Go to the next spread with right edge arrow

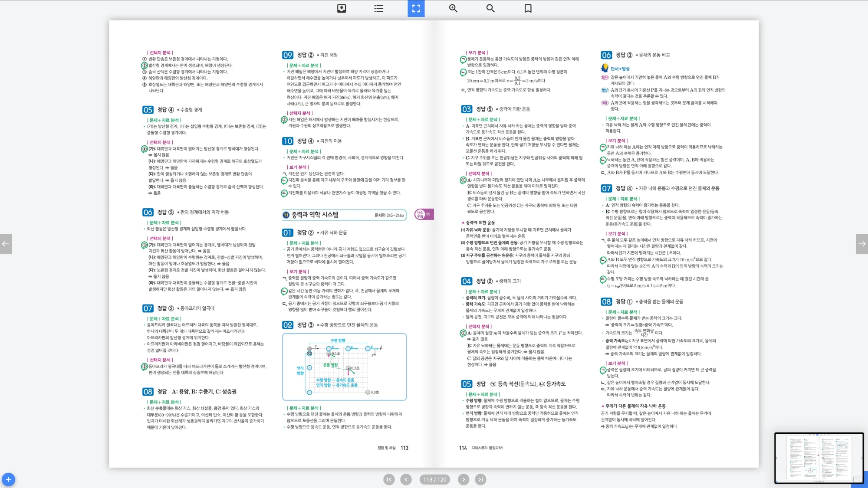[x=862, y=244]
